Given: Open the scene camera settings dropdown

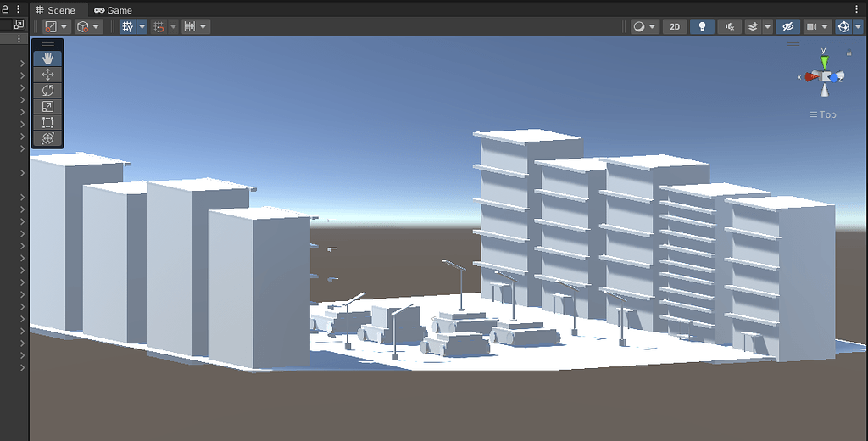Looking at the screenshot, I should (818, 26).
